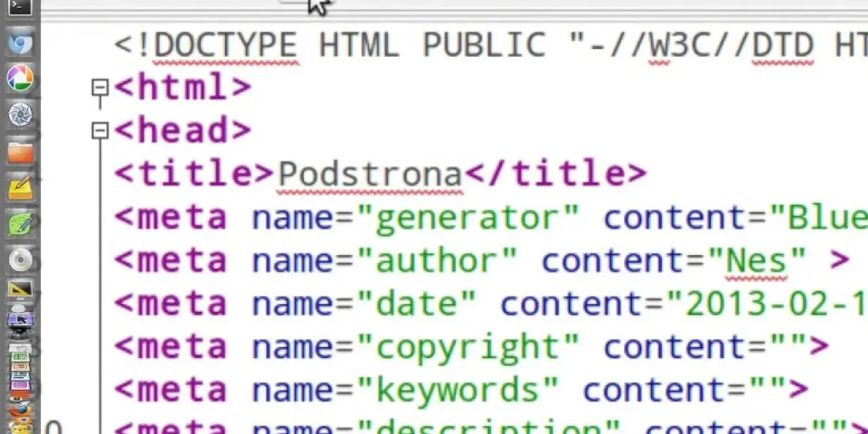The height and width of the screenshot is (434, 868).
Task: Open the yellow notepad with pencil icon
Action: [x=20, y=187]
